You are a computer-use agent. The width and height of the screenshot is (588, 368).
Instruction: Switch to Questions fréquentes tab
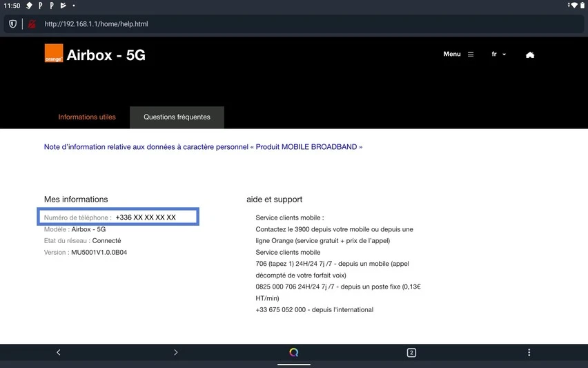click(x=177, y=117)
